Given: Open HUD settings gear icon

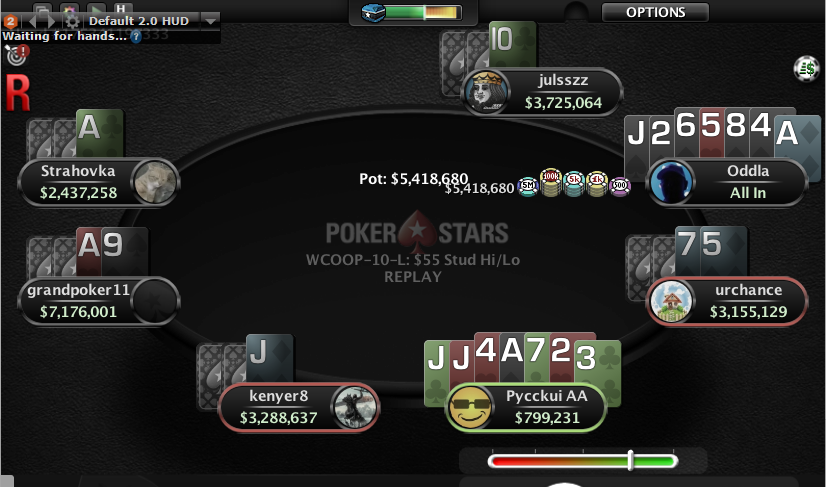Looking at the screenshot, I should click(x=72, y=21).
